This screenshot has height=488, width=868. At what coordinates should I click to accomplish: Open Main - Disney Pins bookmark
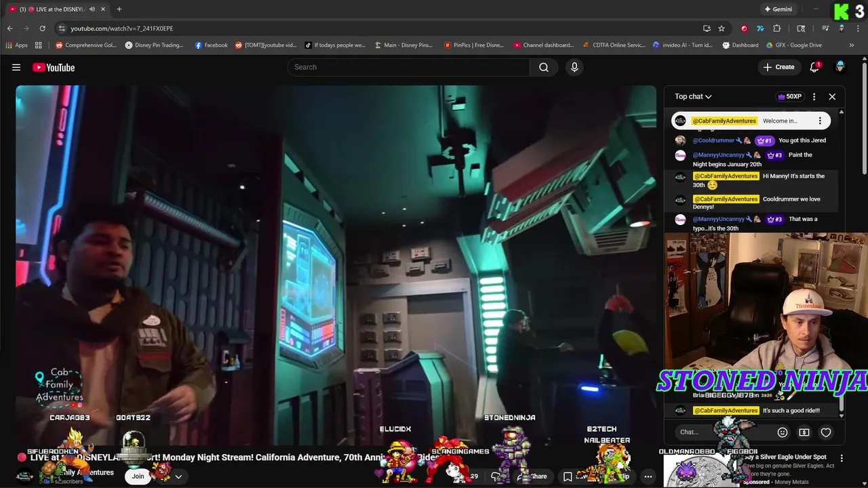pyautogui.click(x=403, y=45)
